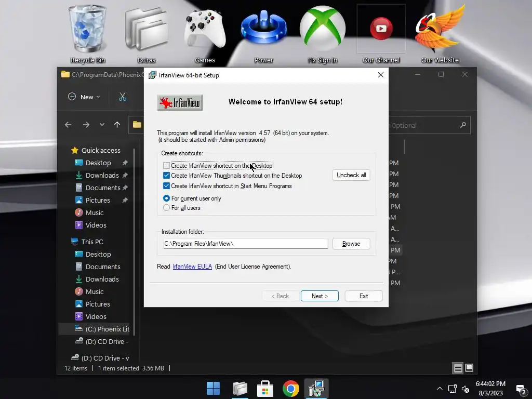The height and width of the screenshot is (399, 532).
Task: Uncheck the Thumbnails shortcut on Desktop option
Action: point(166,176)
